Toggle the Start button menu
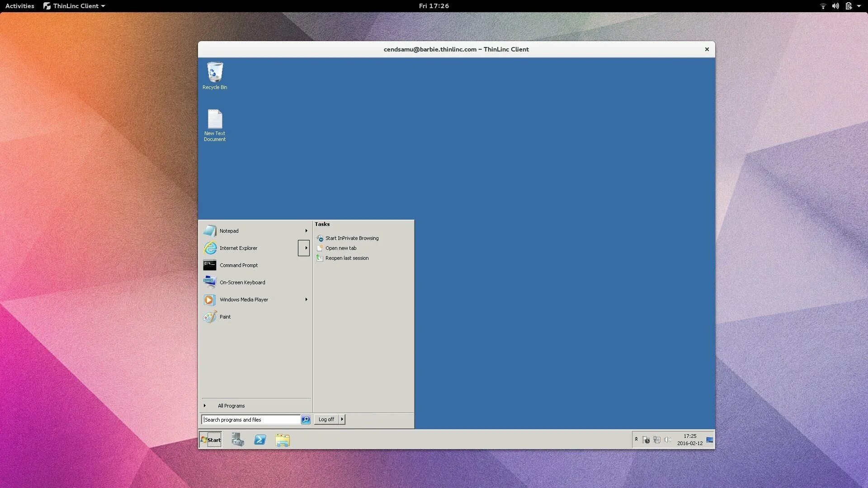 tap(211, 440)
